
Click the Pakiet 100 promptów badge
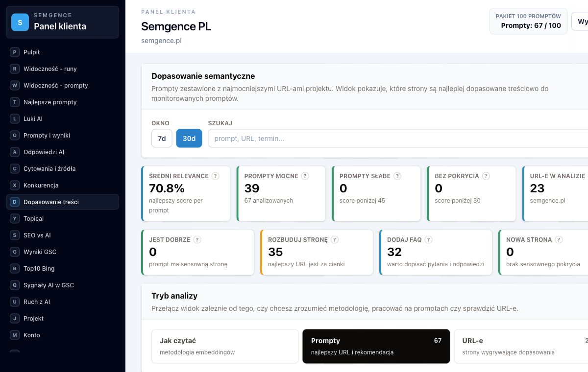coord(528,21)
